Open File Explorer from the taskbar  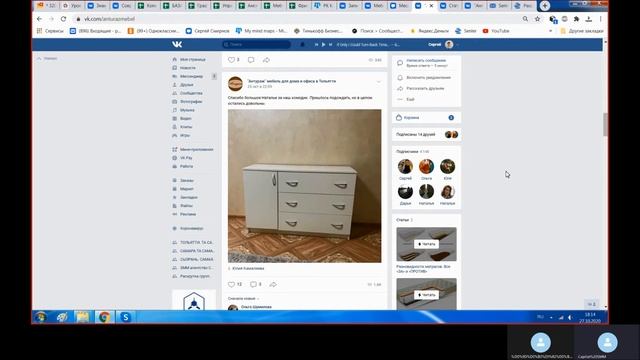[82, 317]
